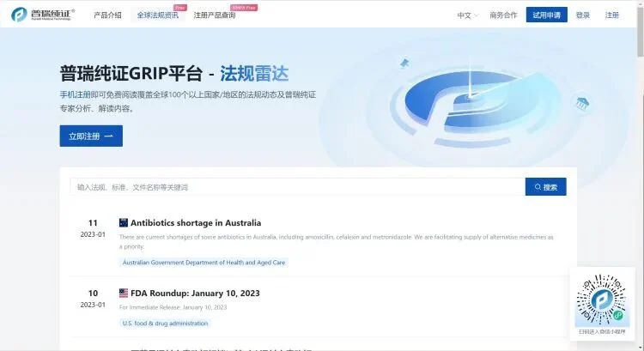
Task: Expand the 中文 language dropdown
Action: pyautogui.click(x=468, y=15)
